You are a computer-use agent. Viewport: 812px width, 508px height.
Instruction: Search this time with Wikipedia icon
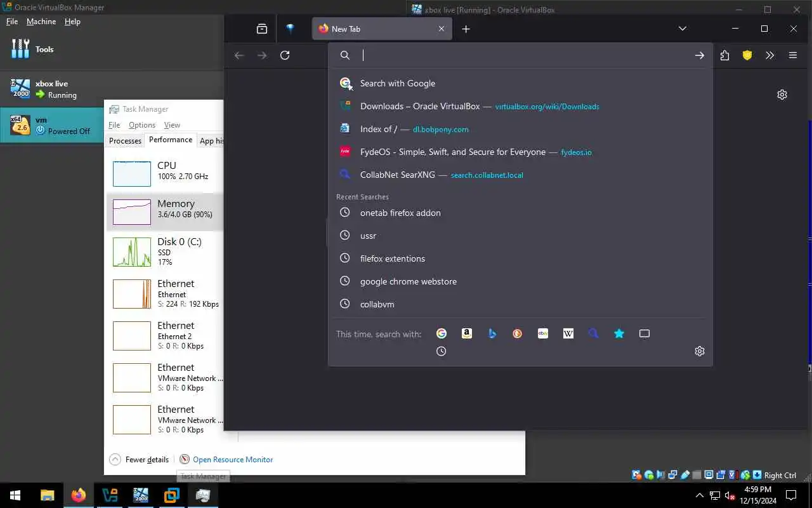tap(568, 333)
